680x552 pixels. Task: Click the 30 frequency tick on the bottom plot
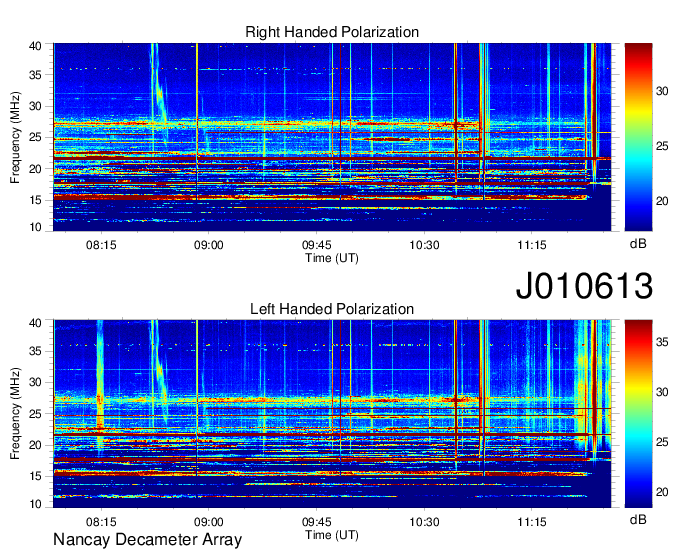tap(35, 382)
